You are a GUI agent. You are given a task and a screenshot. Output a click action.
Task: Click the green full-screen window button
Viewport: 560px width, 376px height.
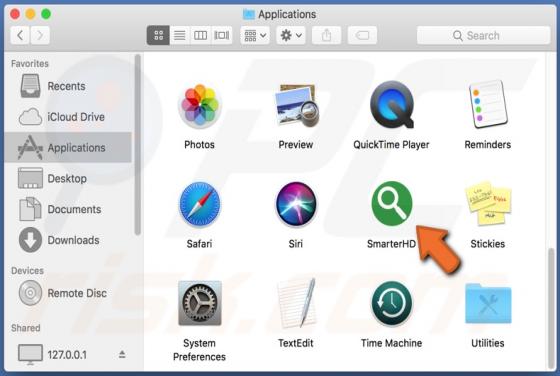click(x=46, y=14)
